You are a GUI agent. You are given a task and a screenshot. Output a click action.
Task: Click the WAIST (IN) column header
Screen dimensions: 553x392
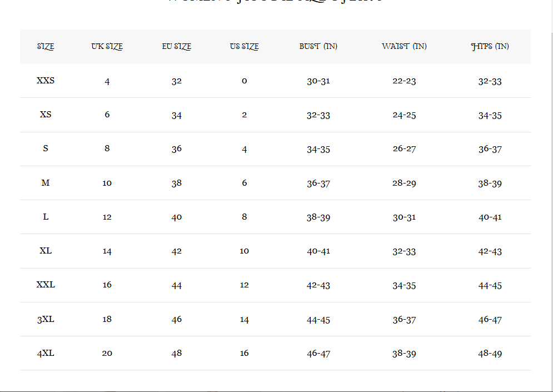[404, 47]
